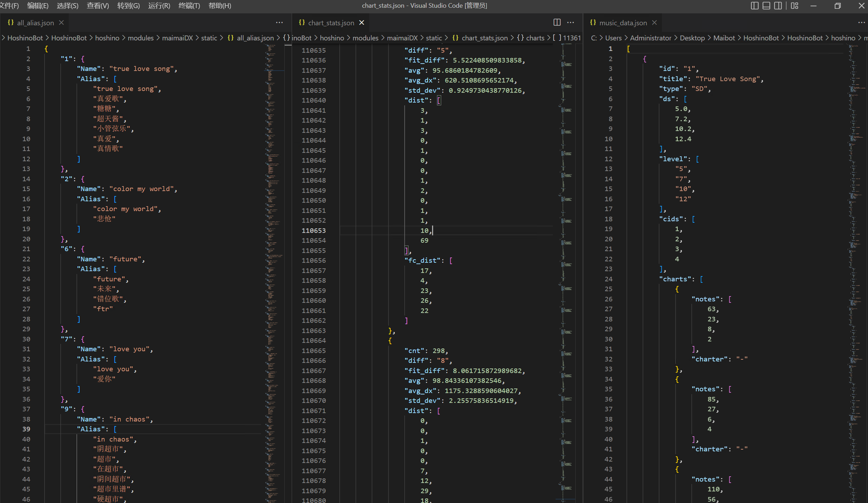Viewport: 868px width, 503px height.
Task: Click the JSON file icon on chart_stats.json tab
Action: pos(302,22)
